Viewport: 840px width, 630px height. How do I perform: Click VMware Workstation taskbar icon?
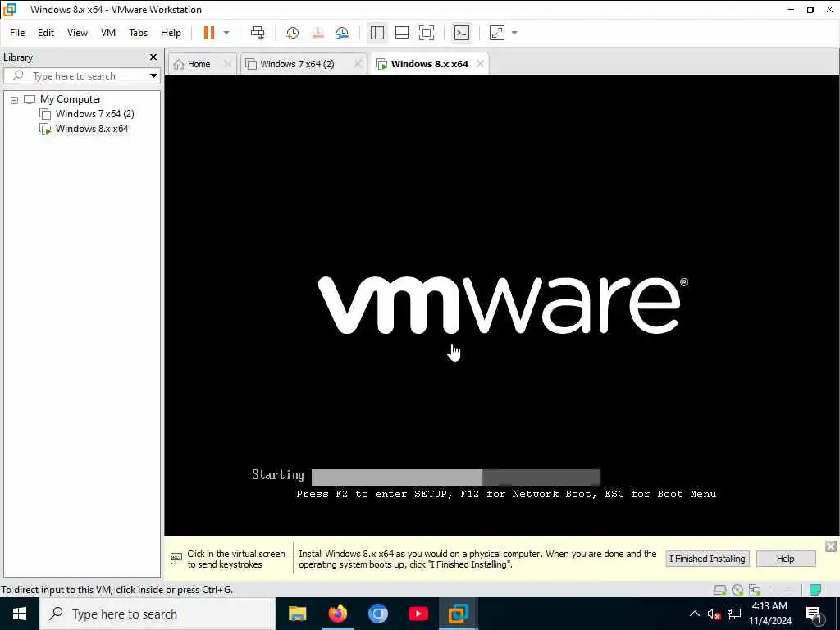(458, 614)
